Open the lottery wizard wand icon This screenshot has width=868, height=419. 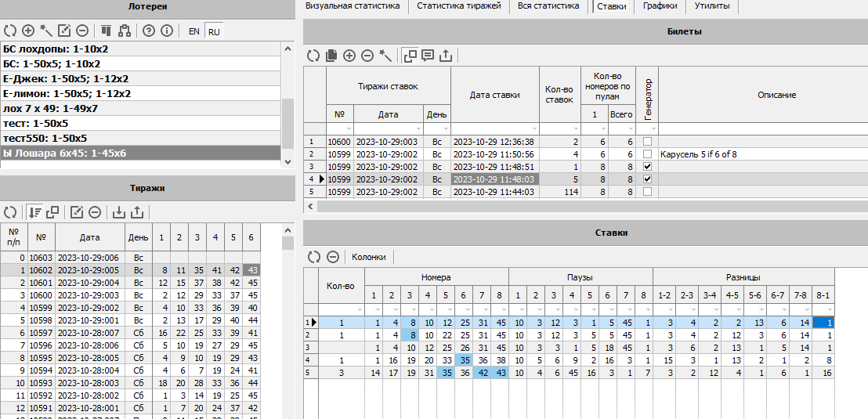point(45,31)
